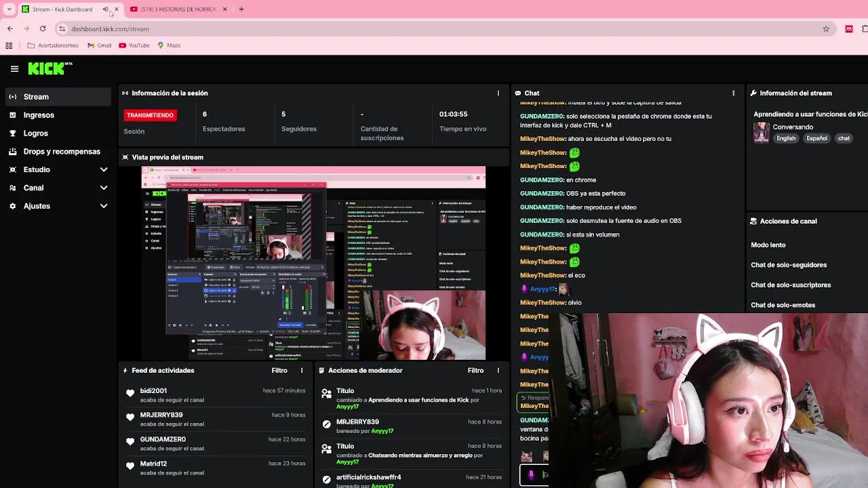
Task: Open Filtro in Feed de actividades
Action: [x=279, y=370]
